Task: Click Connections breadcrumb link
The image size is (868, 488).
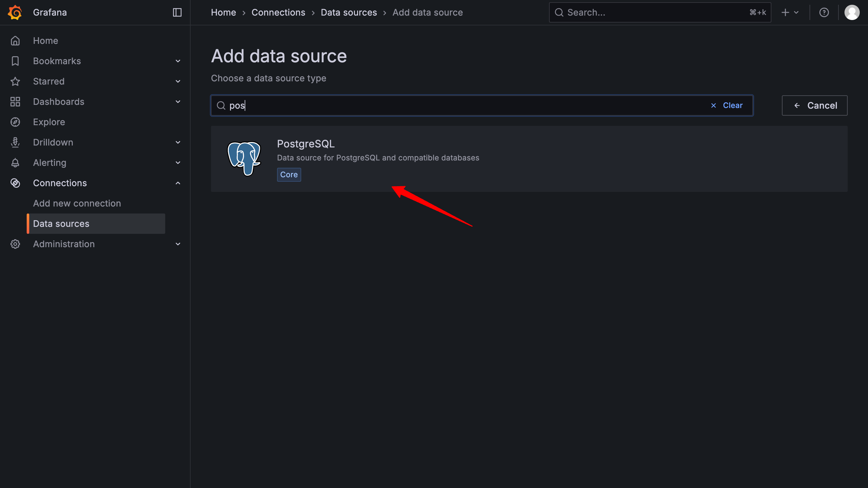Action: pyautogui.click(x=278, y=12)
